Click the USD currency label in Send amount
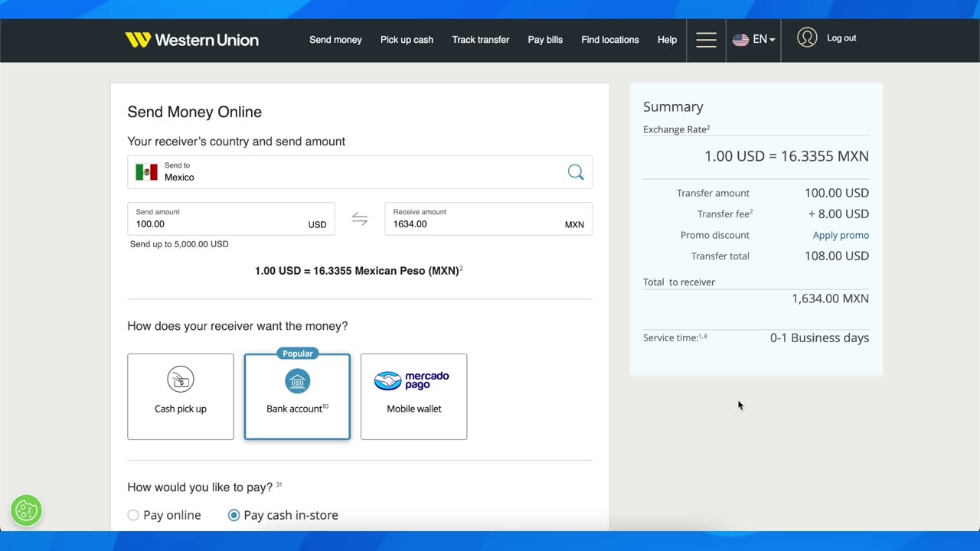 [x=317, y=225]
